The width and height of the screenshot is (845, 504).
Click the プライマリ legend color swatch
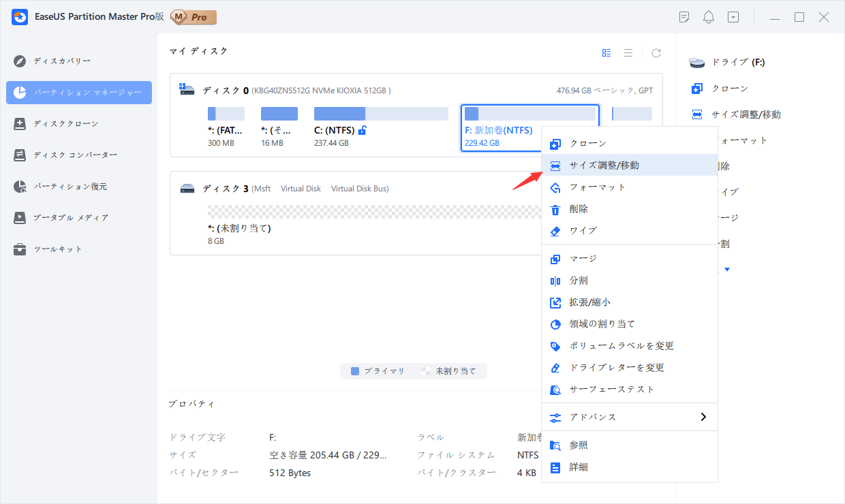[354, 371]
